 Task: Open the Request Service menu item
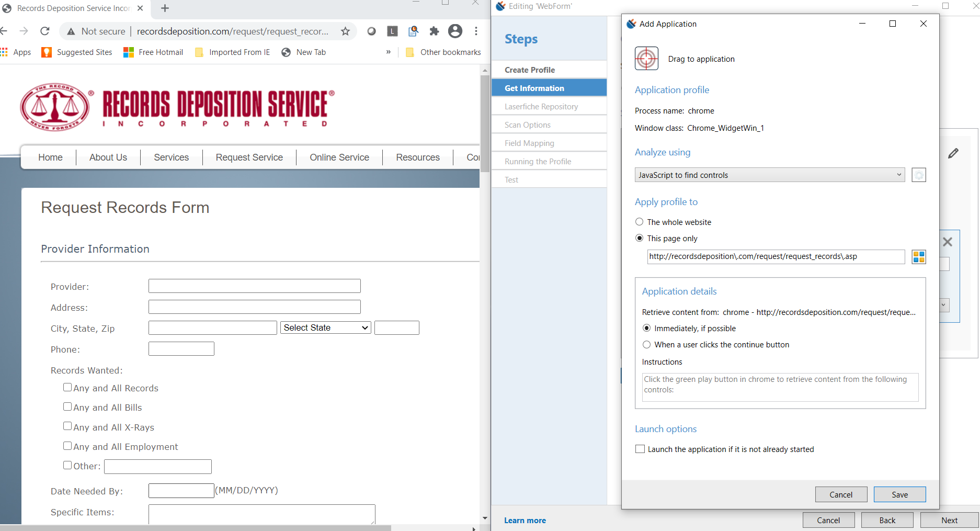pos(249,157)
